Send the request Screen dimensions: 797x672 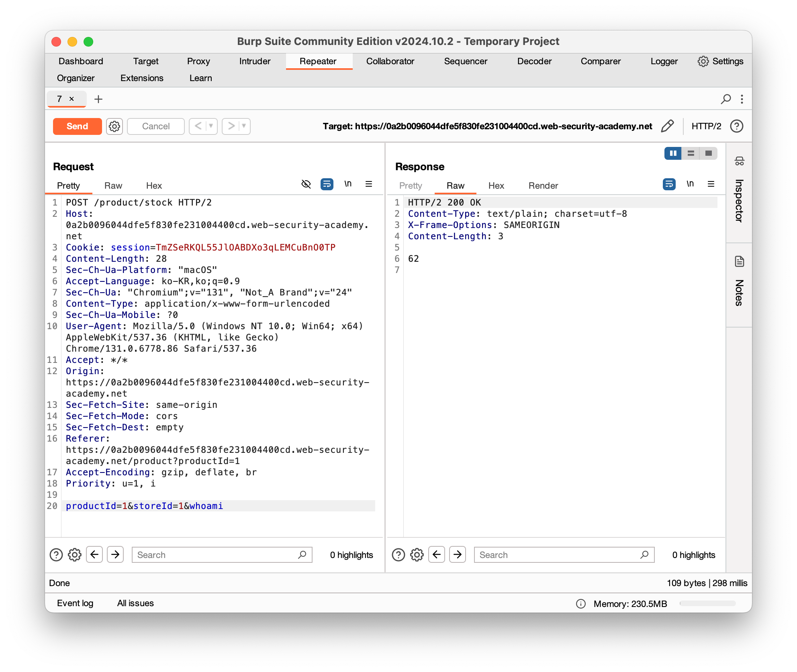77,126
